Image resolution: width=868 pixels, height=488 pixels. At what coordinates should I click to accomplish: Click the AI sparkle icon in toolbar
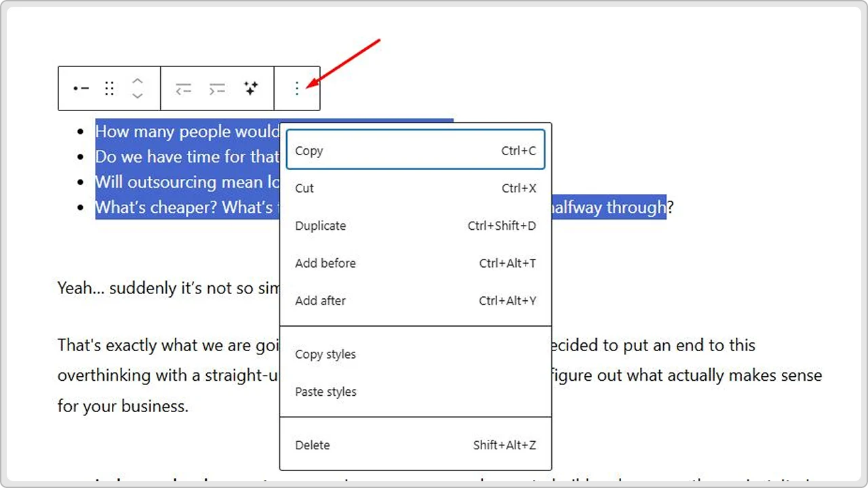(251, 88)
